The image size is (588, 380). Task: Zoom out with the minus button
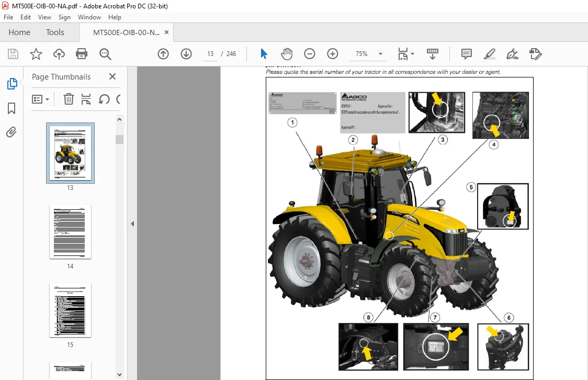[x=309, y=54]
